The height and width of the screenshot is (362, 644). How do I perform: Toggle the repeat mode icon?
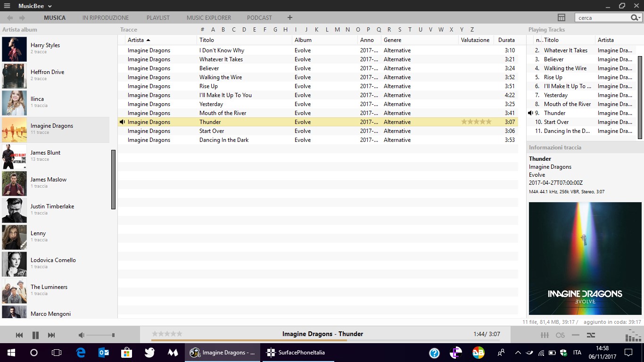[576, 335]
